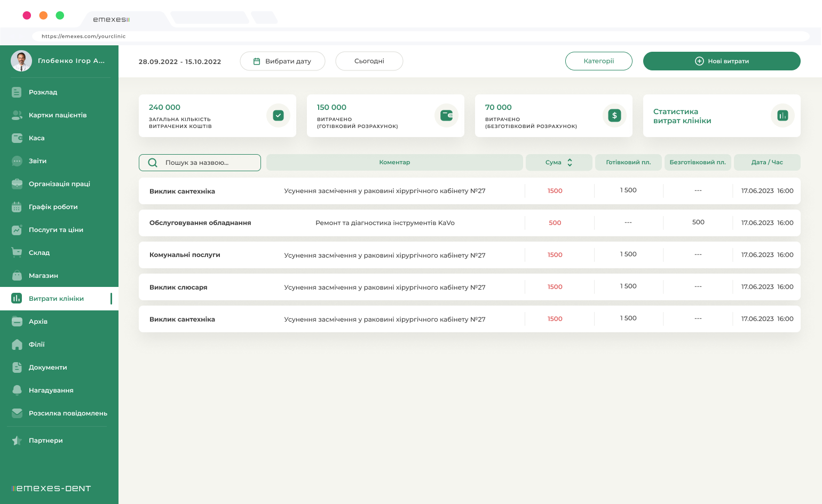This screenshot has height=504, width=822.
Task: Click emexes-dent logo at sidebar bottom
Action: 51,489
